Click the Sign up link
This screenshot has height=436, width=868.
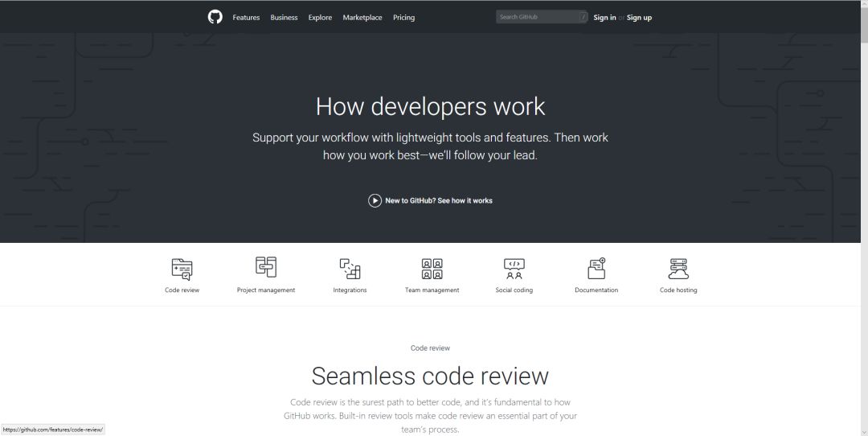[639, 18]
